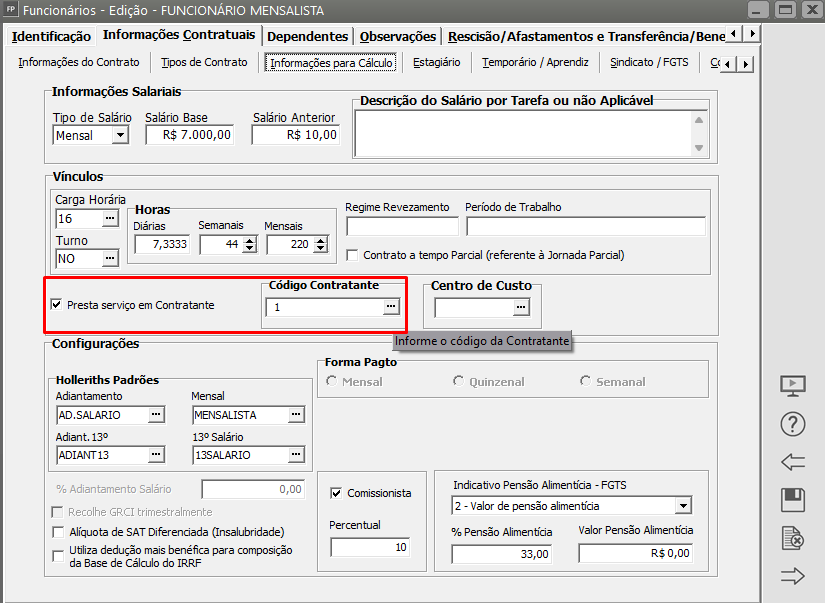Enable Contrato a tempo Parcial checkbox
The height and width of the screenshot is (603, 825).
[352, 255]
